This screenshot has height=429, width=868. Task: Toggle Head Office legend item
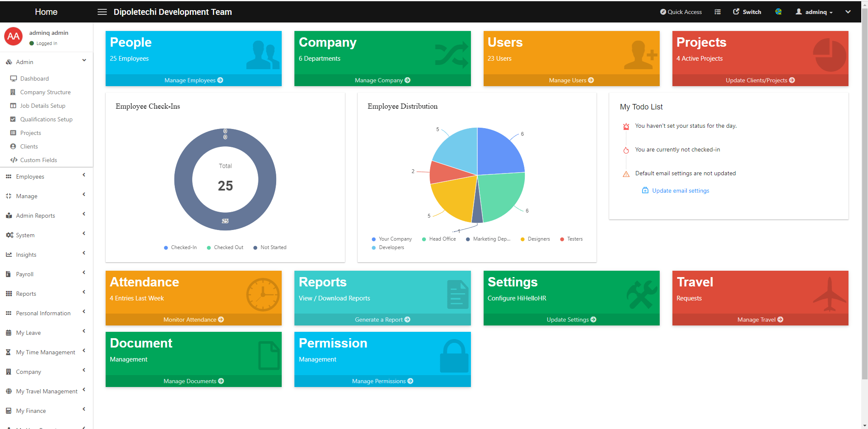(x=439, y=239)
